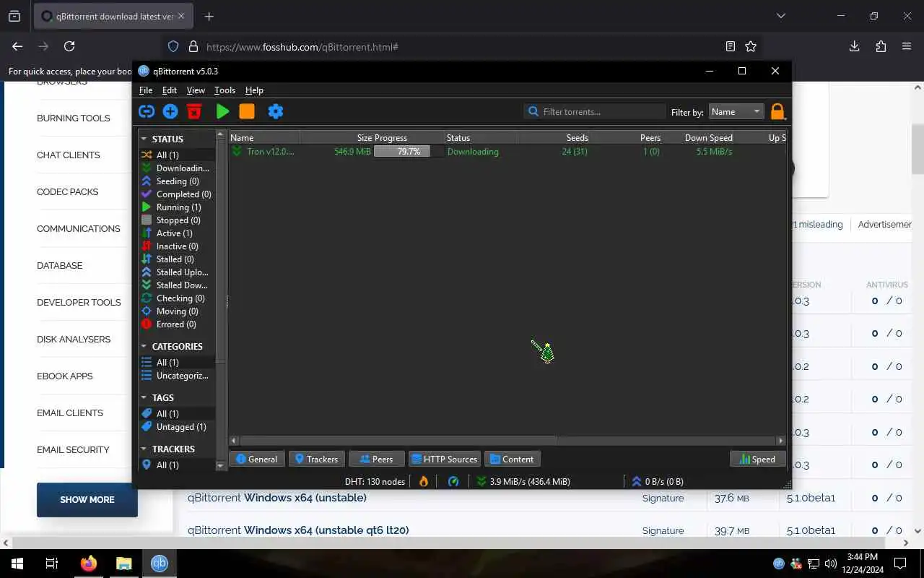Viewport: 924px width, 578px height.
Task: Click SHOW MORE button on webpage
Action: [87, 499]
